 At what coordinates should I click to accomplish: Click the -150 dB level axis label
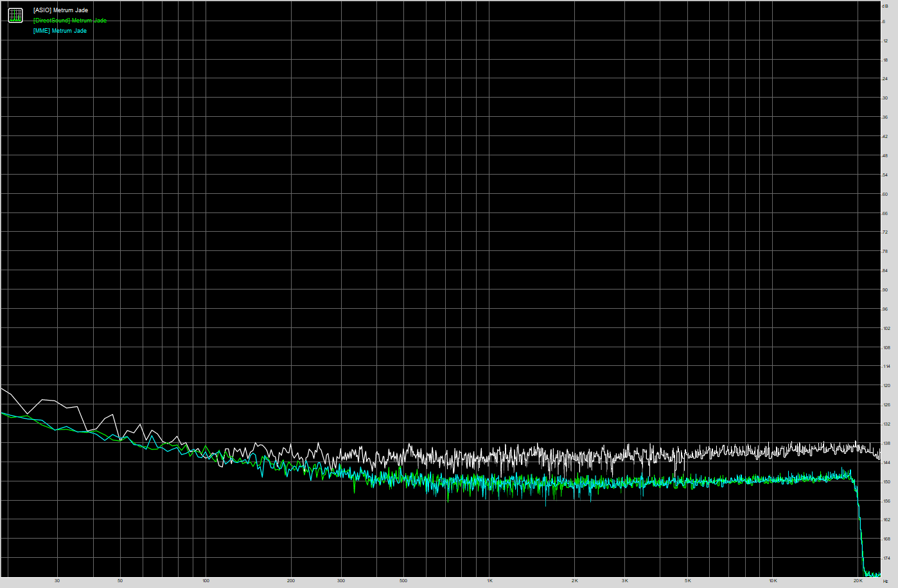(x=886, y=481)
